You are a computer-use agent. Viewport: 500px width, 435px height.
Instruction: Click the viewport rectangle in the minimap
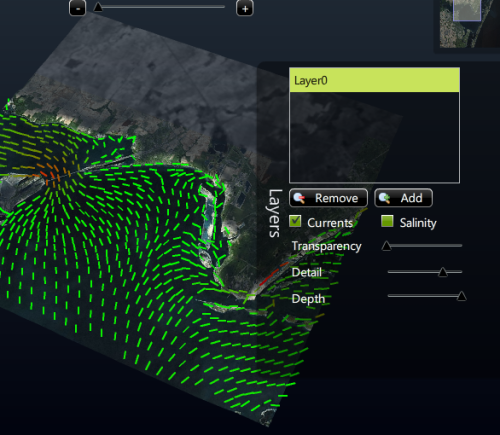click(467, 10)
